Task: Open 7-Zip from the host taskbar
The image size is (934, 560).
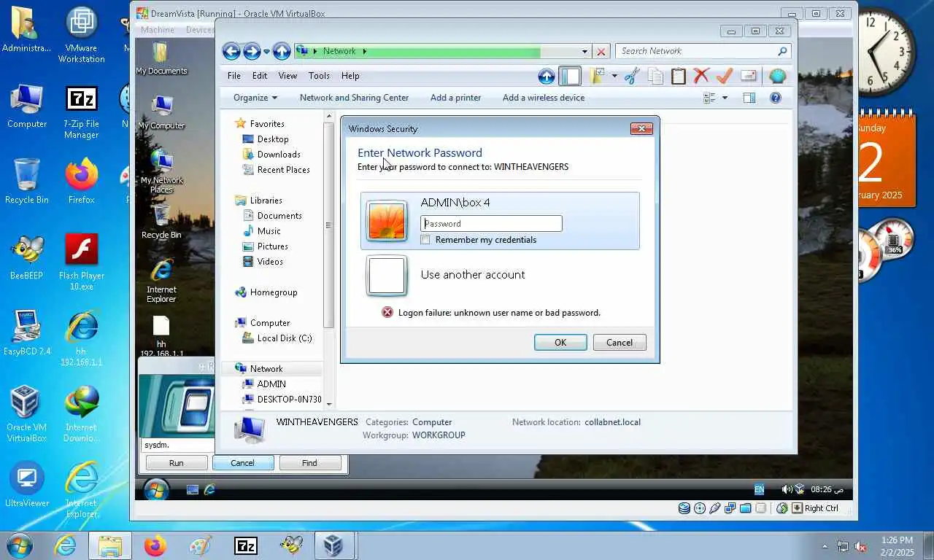Action: point(246,545)
